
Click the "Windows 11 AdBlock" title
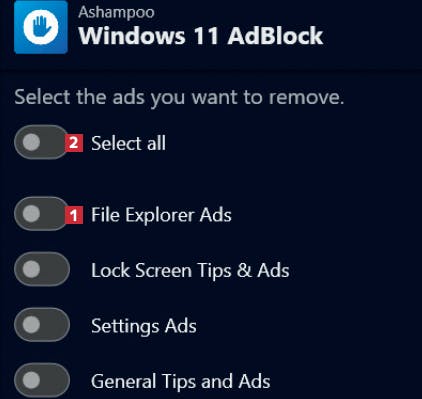click(x=201, y=36)
